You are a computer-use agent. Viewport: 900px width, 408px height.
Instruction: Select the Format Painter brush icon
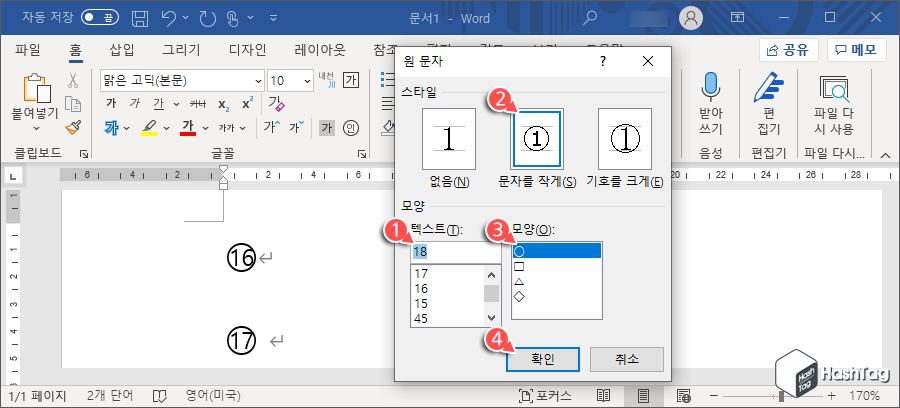pyautogui.click(x=73, y=127)
